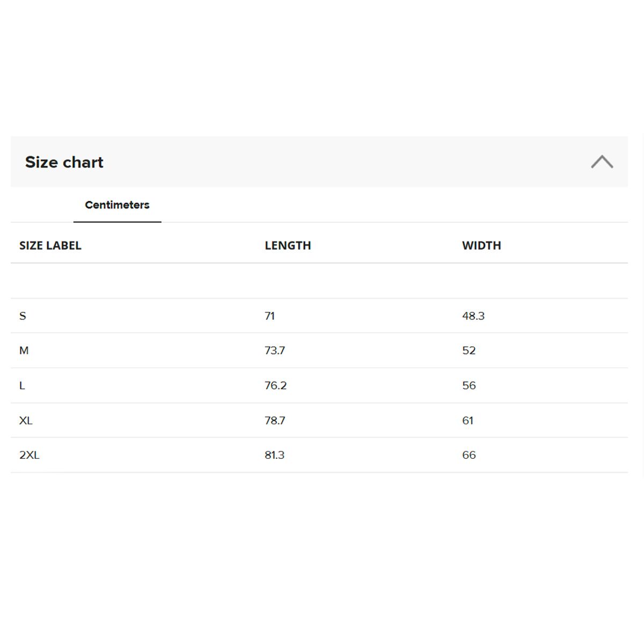Select the XL size row label

[x=26, y=420]
